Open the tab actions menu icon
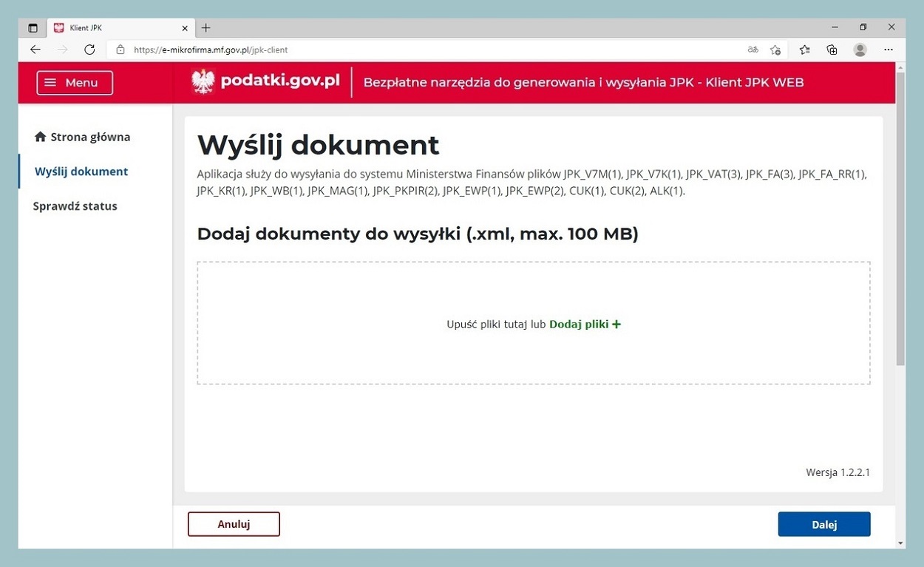Viewport: 924px width, 567px height. tap(33, 27)
